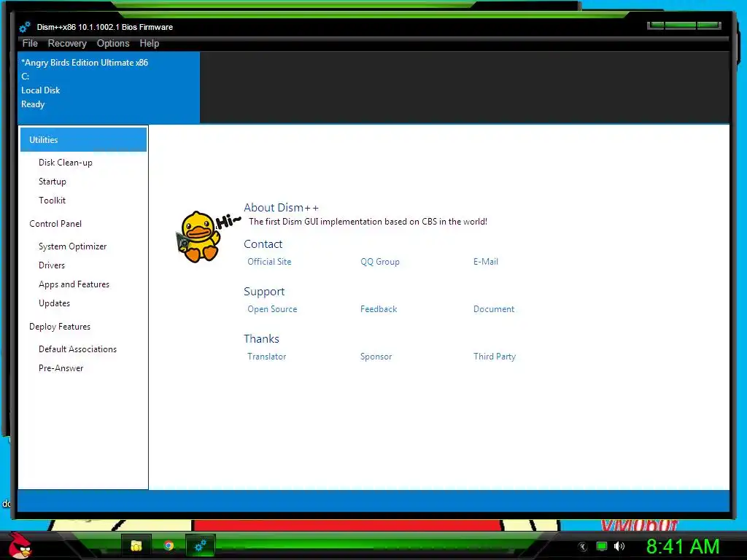The height and width of the screenshot is (560, 747).
Task: Click the Third Party link
Action: pos(495,356)
